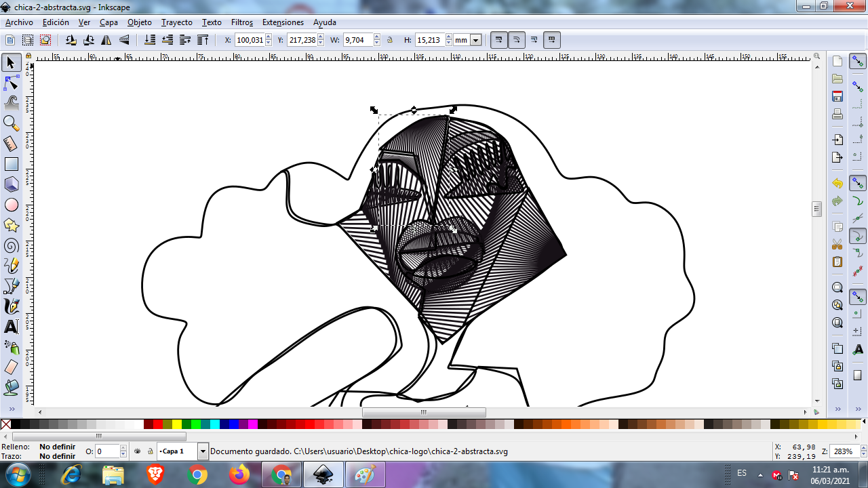Select the Eraser tool

click(11, 367)
